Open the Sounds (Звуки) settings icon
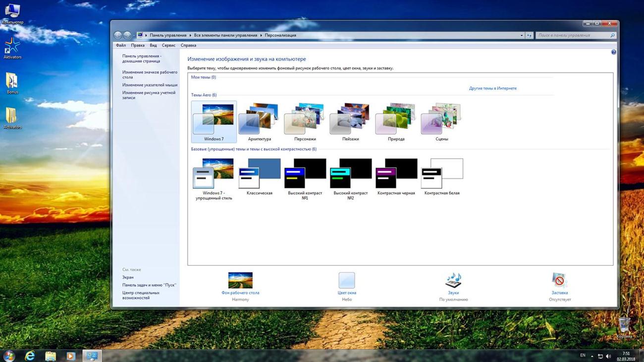Screen dimensions: 644x362 (453, 281)
